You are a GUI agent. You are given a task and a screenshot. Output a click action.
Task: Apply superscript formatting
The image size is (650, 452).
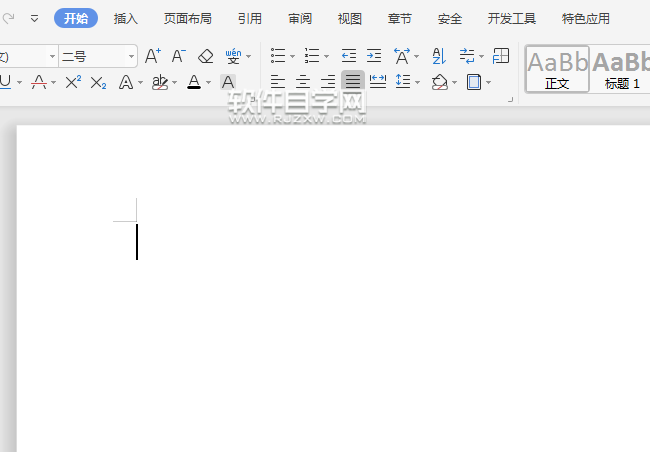click(x=73, y=82)
